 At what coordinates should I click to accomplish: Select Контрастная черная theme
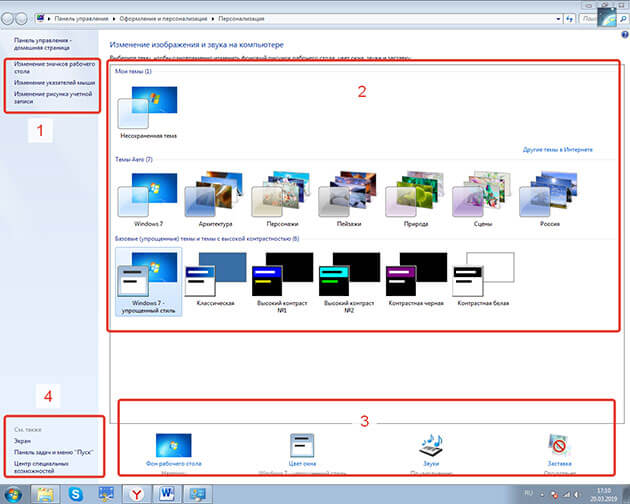coord(416,275)
